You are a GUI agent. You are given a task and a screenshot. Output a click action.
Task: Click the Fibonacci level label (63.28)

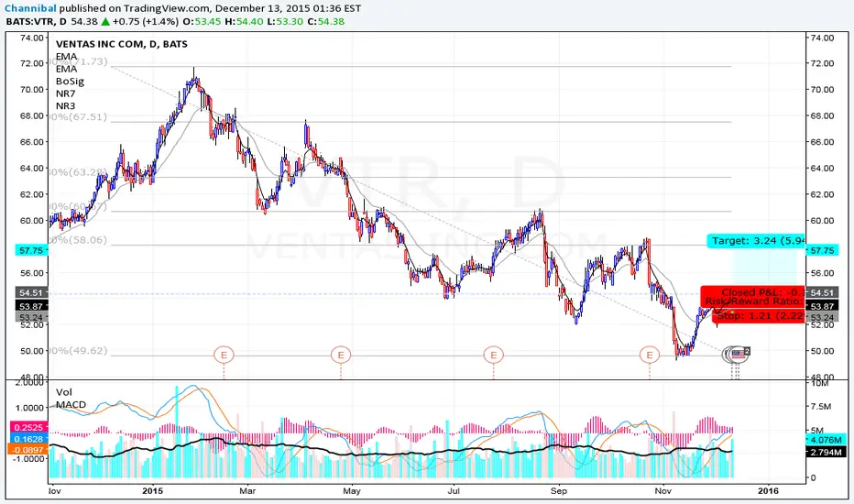(x=79, y=172)
